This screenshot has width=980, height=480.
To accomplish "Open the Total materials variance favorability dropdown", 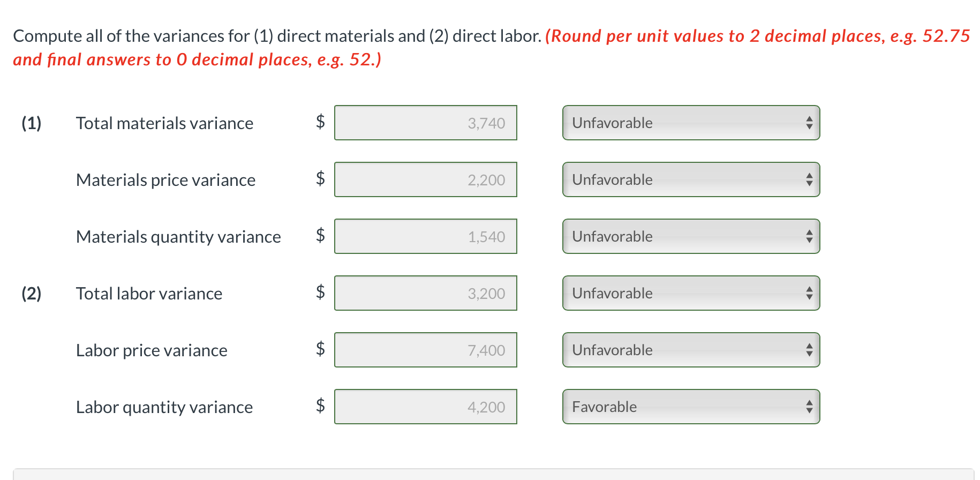I will click(691, 123).
